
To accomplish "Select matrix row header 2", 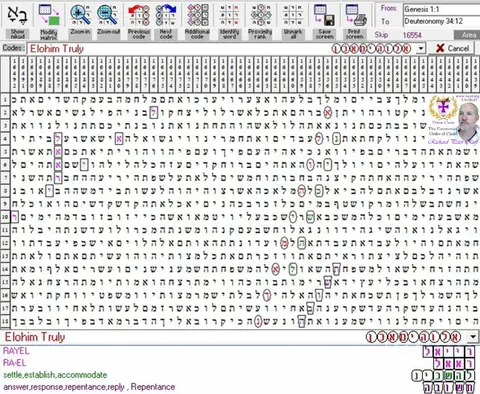I will (x=5, y=113).
